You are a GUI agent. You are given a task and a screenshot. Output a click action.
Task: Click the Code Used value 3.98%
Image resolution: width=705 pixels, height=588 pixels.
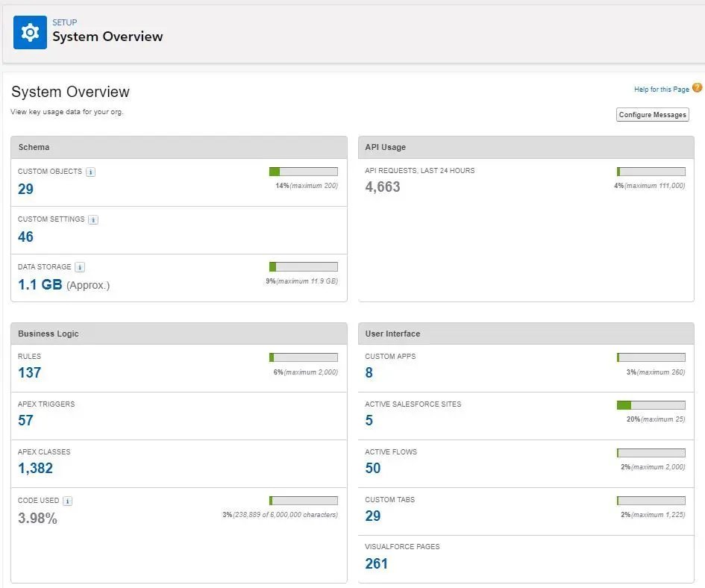(37, 519)
